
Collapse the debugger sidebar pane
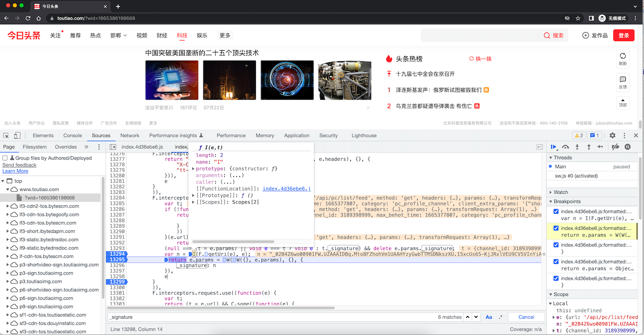coord(540,147)
